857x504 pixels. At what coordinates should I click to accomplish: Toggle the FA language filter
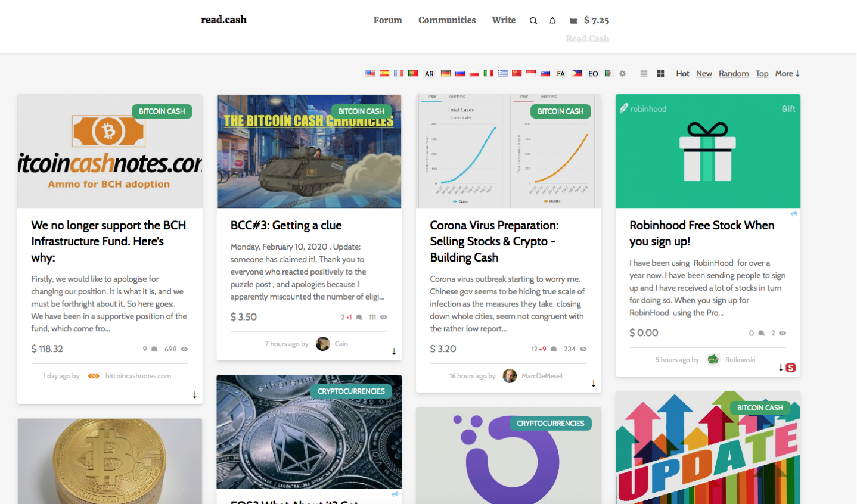click(561, 74)
